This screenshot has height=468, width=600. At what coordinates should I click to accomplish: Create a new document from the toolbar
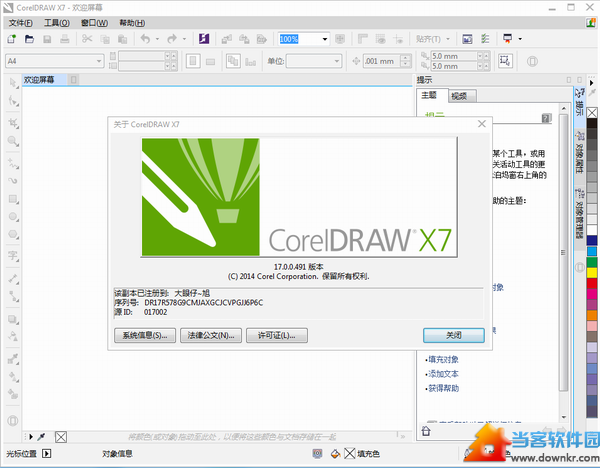click(11, 39)
